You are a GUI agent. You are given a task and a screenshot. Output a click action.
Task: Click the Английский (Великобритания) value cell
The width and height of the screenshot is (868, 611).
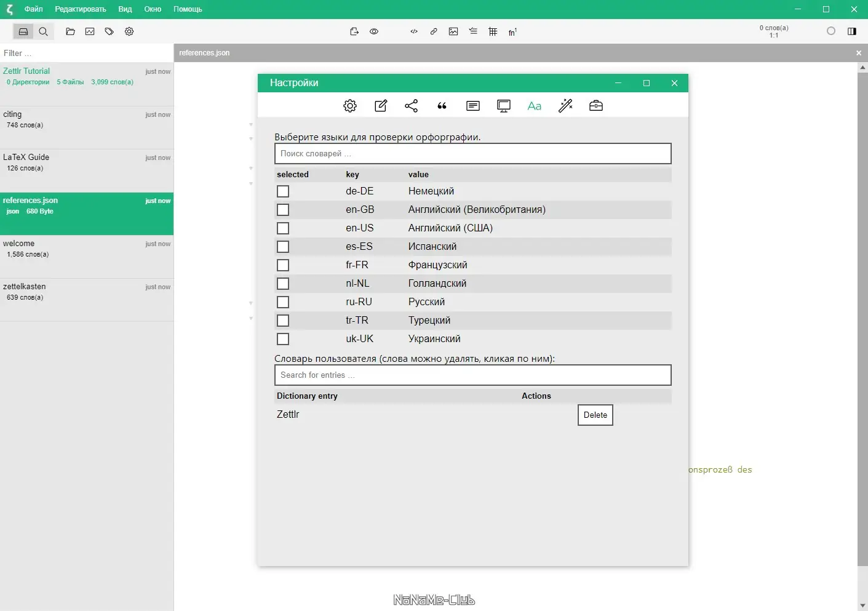click(x=477, y=210)
